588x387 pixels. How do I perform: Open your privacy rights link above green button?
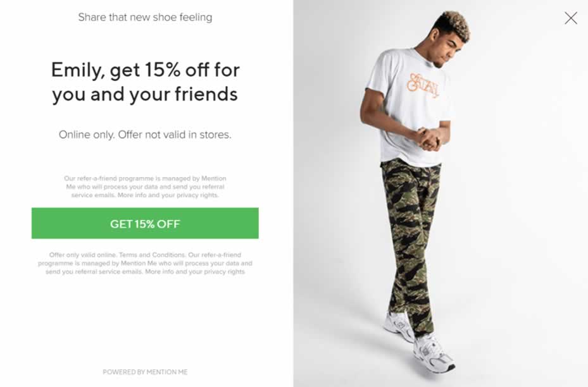190,195
